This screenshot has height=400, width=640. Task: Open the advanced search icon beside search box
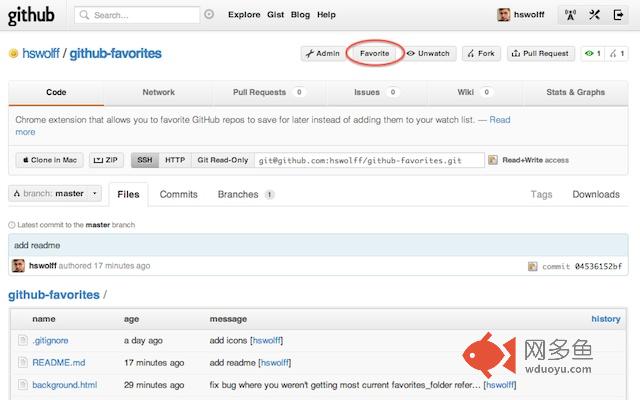[x=209, y=14]
